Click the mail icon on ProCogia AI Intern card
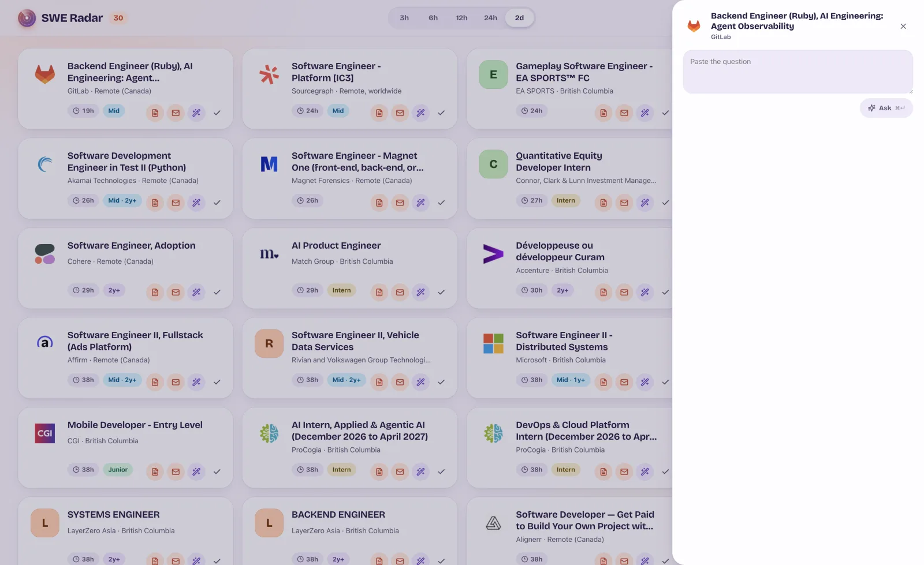The height and width of the screenshot is (565, 924). pyautogui.click(x=400, y=472)
